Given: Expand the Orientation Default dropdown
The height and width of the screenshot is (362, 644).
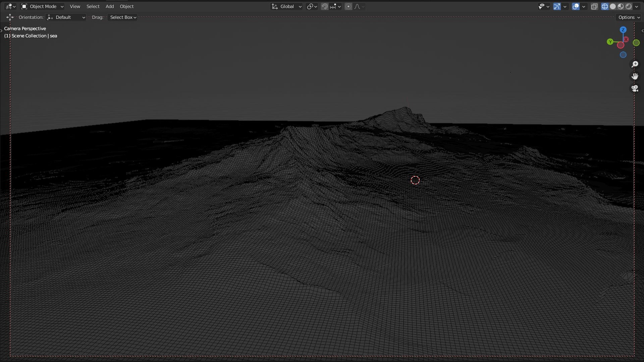Looking at the screenshot, I should 66,17.
